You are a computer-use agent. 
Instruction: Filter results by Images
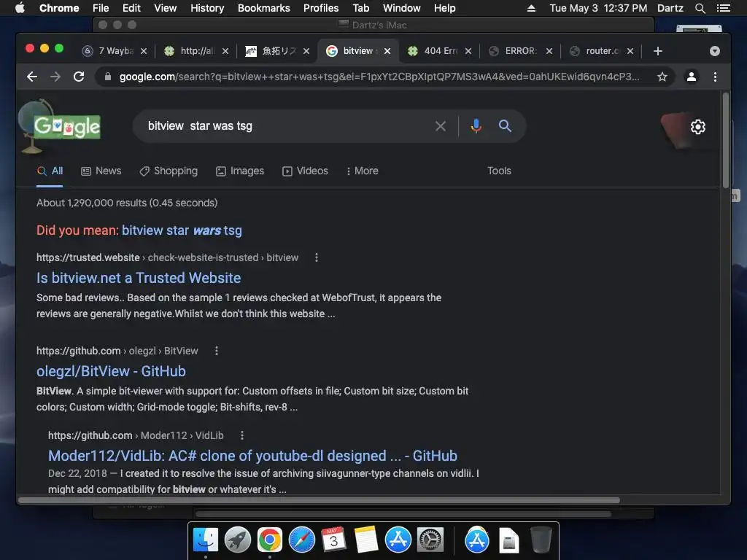[x=239, y=171]
